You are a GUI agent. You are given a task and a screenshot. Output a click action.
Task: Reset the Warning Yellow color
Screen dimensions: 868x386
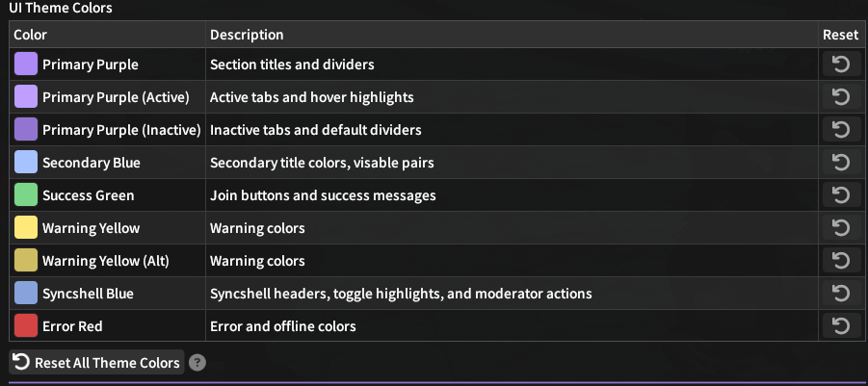point(840,228)
